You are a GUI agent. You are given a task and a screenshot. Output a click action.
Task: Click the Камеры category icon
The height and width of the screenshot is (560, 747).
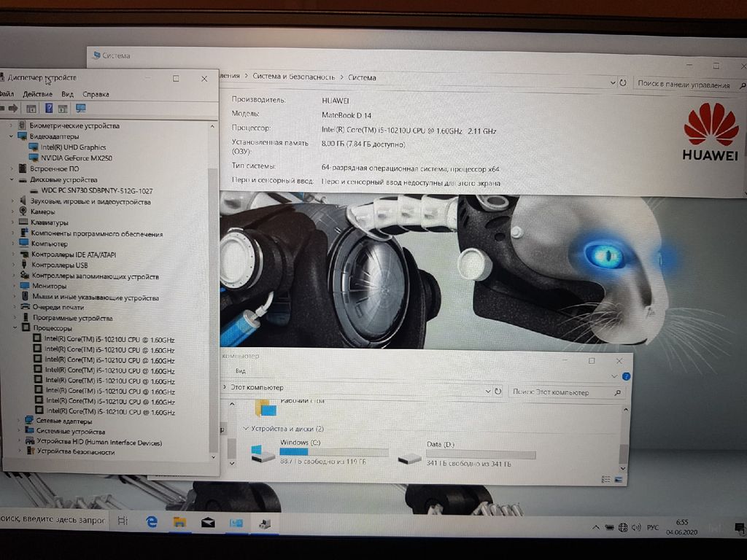tap(23, 211)
